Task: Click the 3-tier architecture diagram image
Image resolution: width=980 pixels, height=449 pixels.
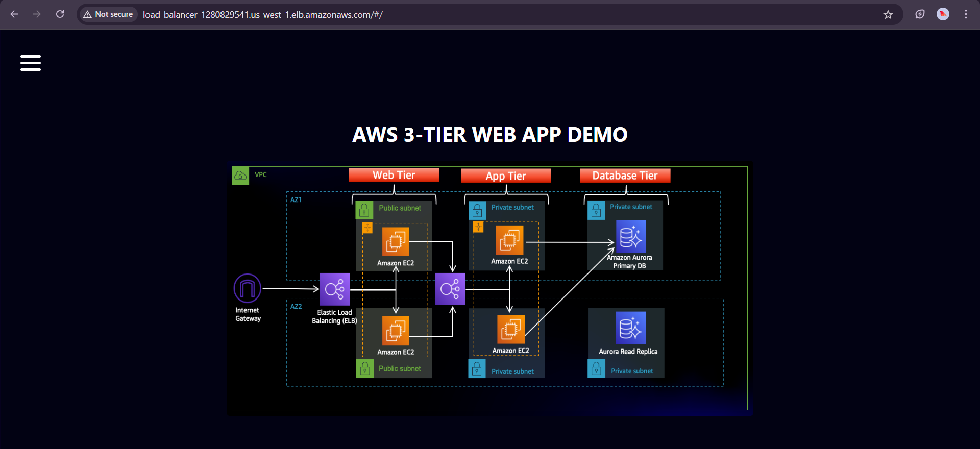Action: coord(490,289)
